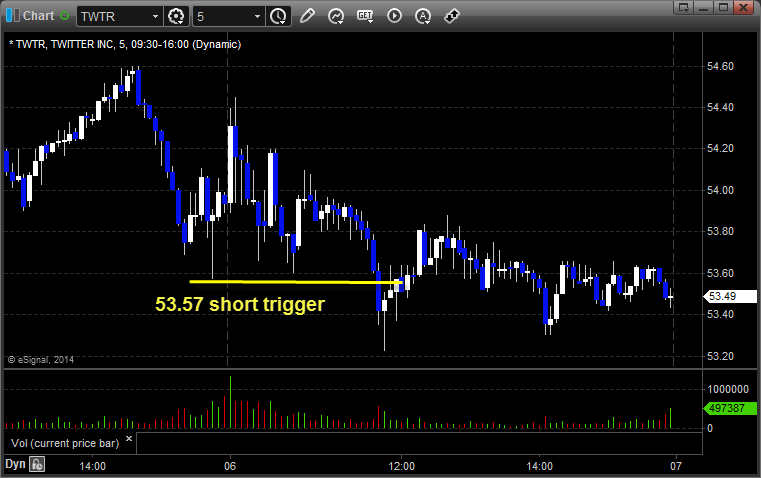
Task: Open the window options menu icon
Action: [x=684, y=7]
